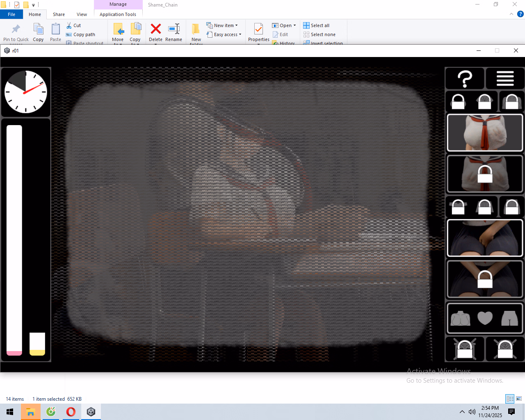This screenshot has width=525, height=420.
Task: Click Pin to Quick access icon
Action: (16, 29)
